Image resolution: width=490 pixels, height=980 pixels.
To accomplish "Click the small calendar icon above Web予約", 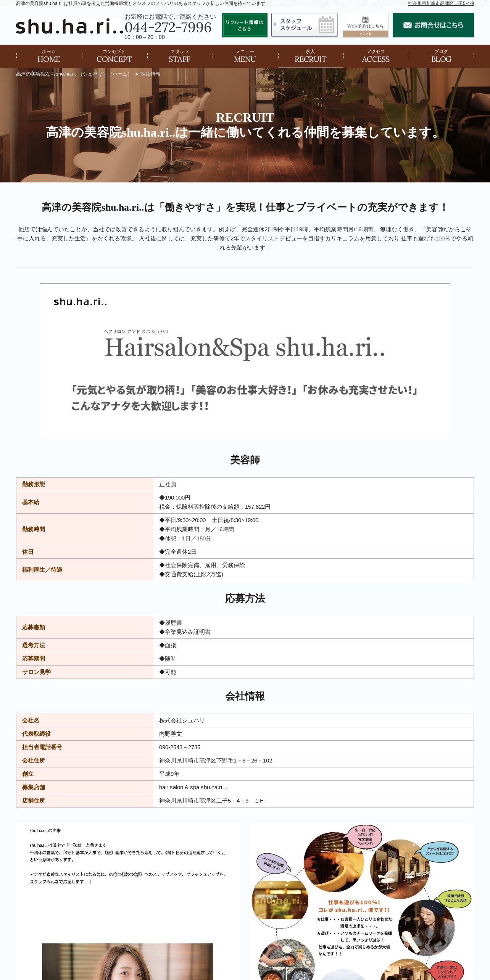I will click(x=365, y=19).
